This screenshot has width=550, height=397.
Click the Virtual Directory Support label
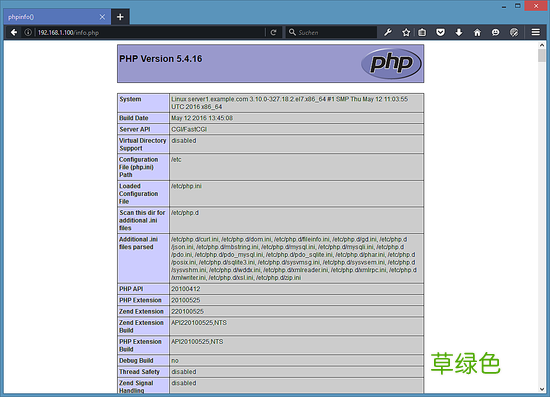coord(142,144)
